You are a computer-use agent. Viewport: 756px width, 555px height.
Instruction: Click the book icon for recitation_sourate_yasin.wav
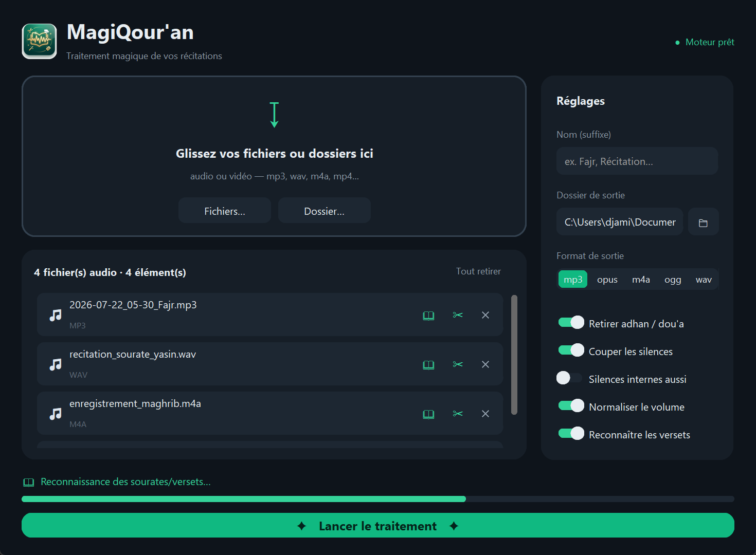[428, 365]
